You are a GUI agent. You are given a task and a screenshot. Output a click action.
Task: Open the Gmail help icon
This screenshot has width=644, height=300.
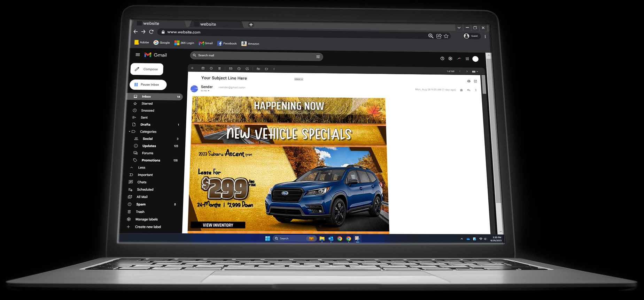(x=442, y=59)
